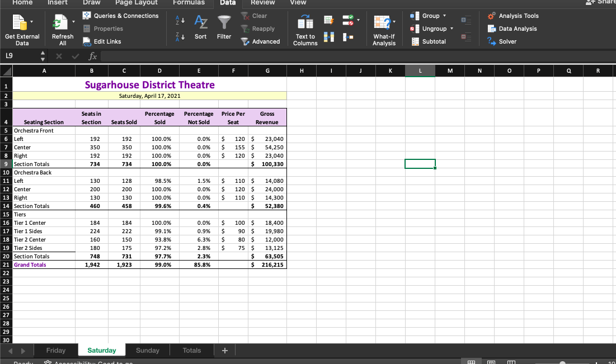Switch to the Sunday sheet tab
Screen dimensions: 616x364
coord(148,350)
